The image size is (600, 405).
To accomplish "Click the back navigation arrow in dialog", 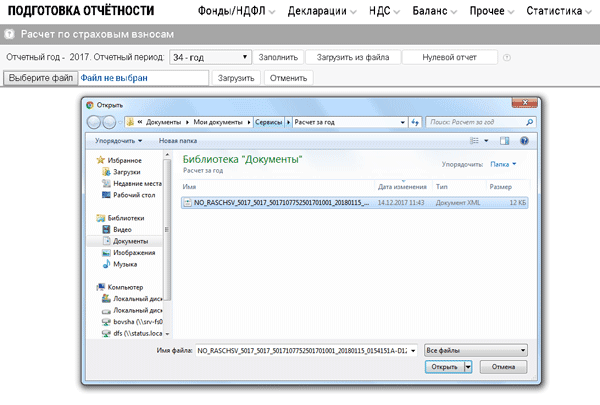I will pos(96,122).
